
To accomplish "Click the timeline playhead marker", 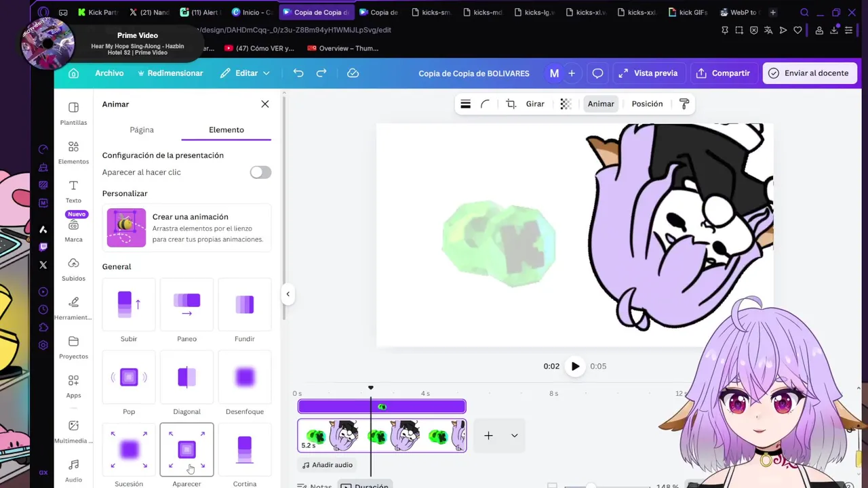I will [371, 388].
